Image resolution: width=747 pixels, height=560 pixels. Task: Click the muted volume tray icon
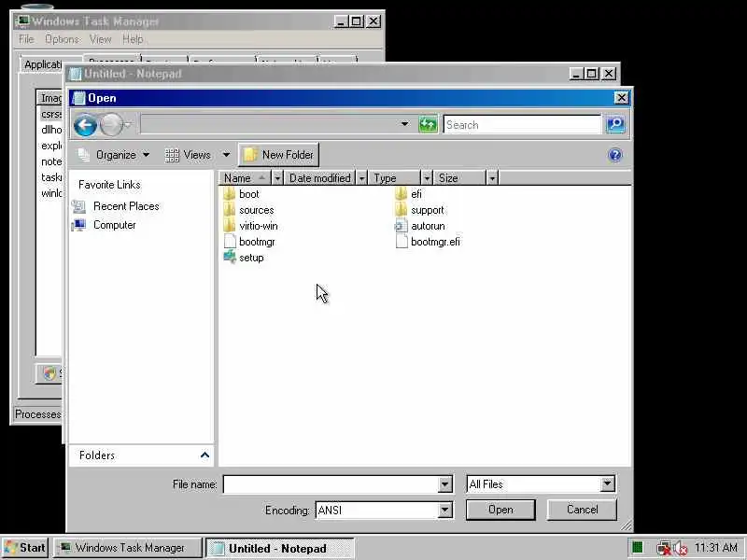[681, 548]
